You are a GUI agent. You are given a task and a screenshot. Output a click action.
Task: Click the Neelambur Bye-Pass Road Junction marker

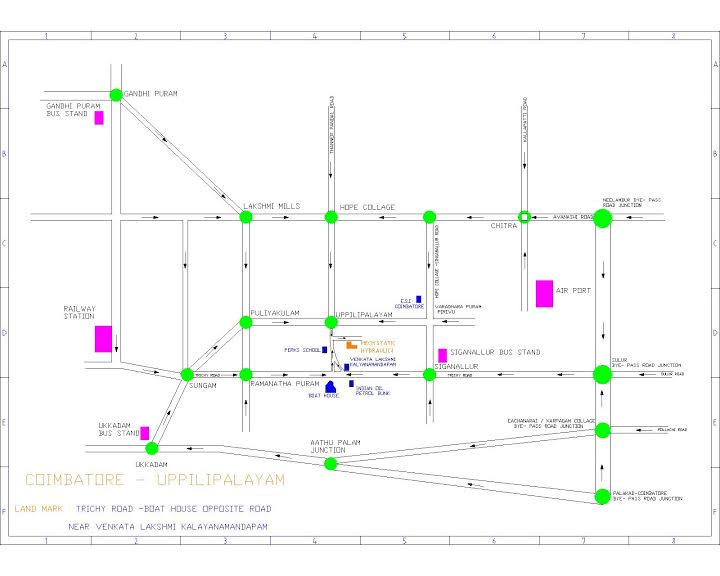(x=602, y=219)
